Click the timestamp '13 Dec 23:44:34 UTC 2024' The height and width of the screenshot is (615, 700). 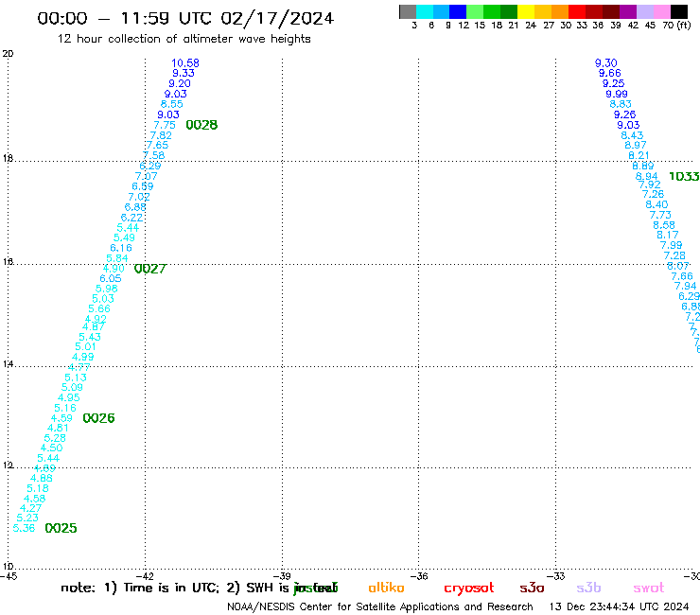click(619, 606)
